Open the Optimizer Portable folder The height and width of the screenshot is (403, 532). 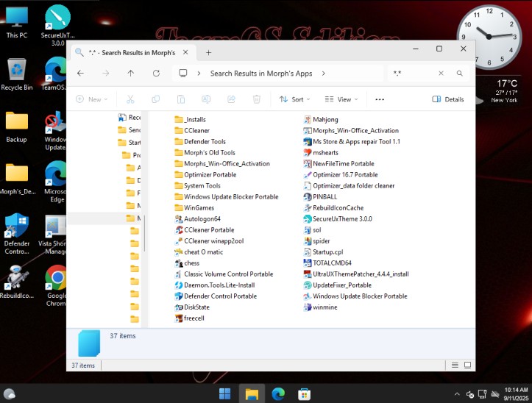(x=205, y=175)
